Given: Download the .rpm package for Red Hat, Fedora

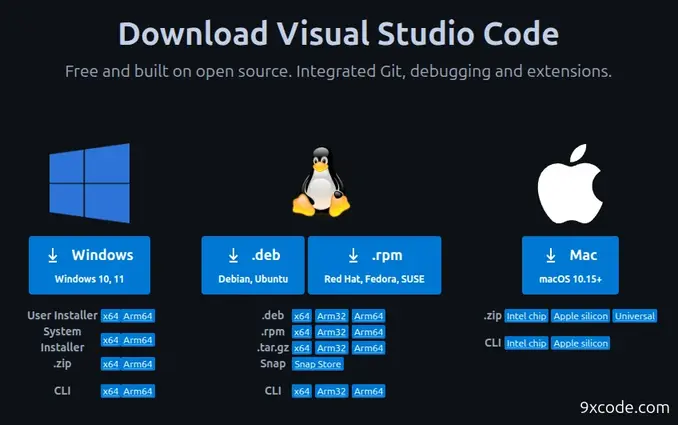Looking at the screenshot, I should (x=374, y=265).
